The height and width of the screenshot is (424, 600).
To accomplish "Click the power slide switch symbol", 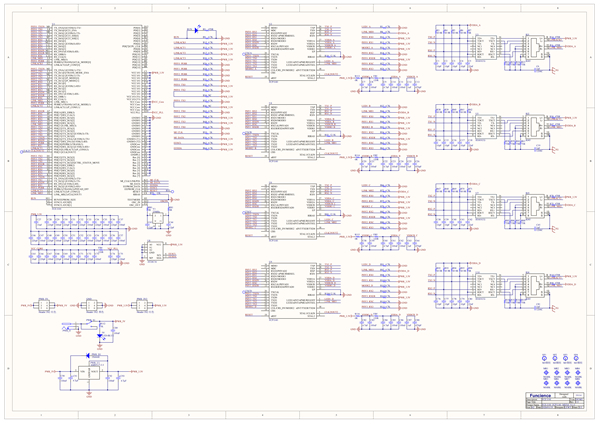I will tap(90, 324).
